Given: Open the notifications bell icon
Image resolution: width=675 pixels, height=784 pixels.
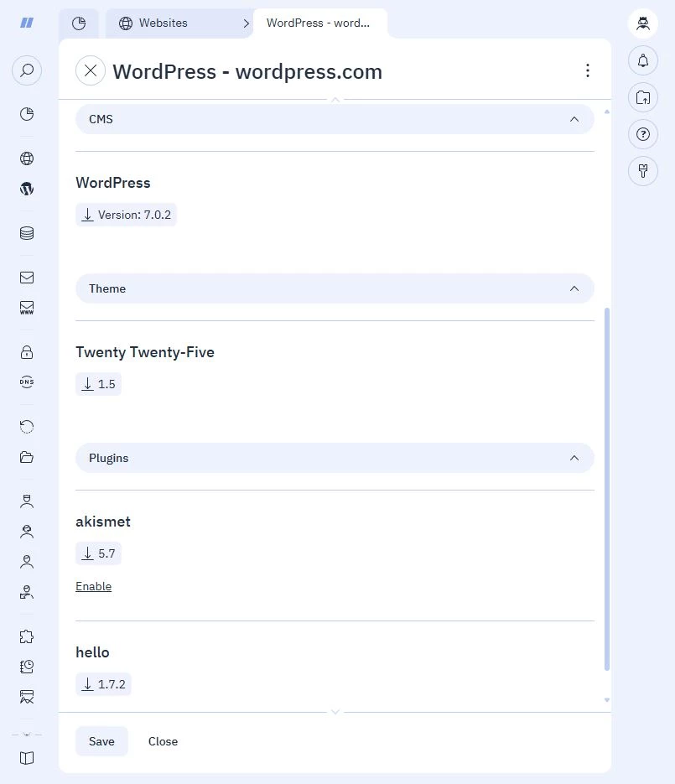Looking at the screenshot, I should [643, 60].
